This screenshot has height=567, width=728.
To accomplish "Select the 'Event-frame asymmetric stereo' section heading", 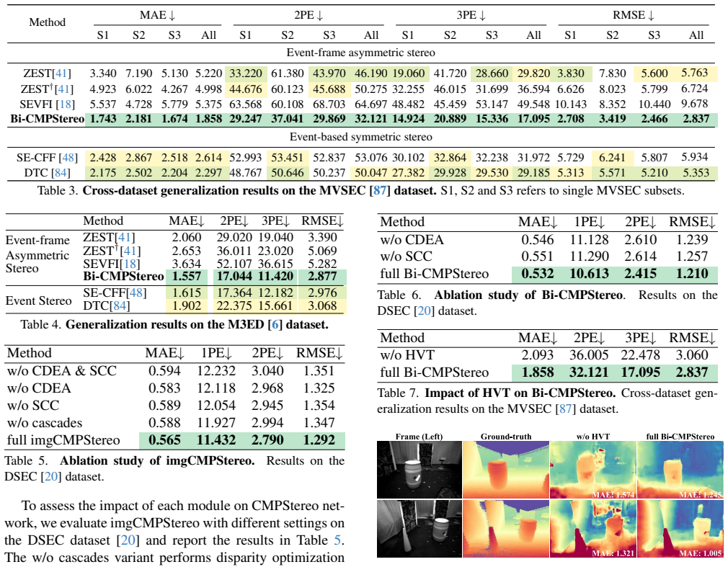I will pyautogui.click(x=360, y=53).
